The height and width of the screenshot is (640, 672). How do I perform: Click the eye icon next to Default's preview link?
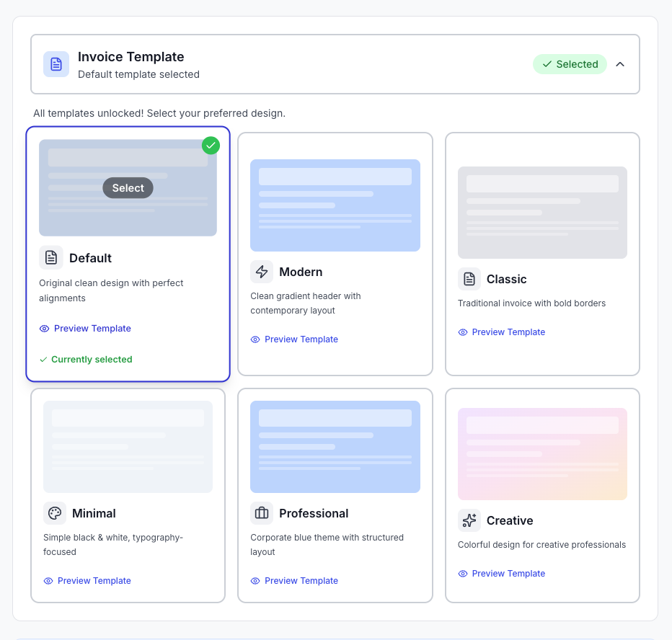point(45,328)
